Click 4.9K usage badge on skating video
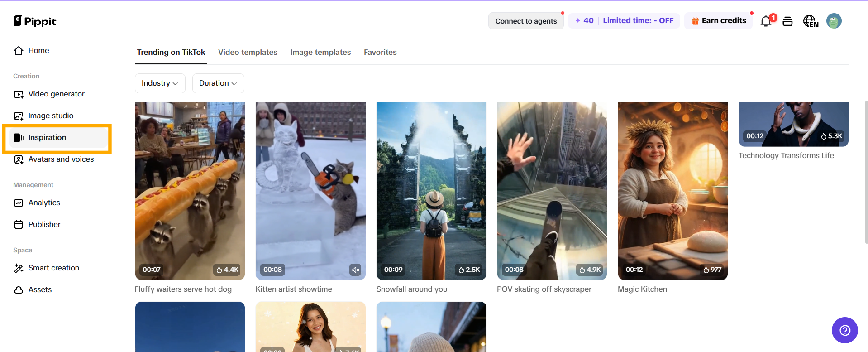This screenshot has height=352, width=868. tap(590, 270)
